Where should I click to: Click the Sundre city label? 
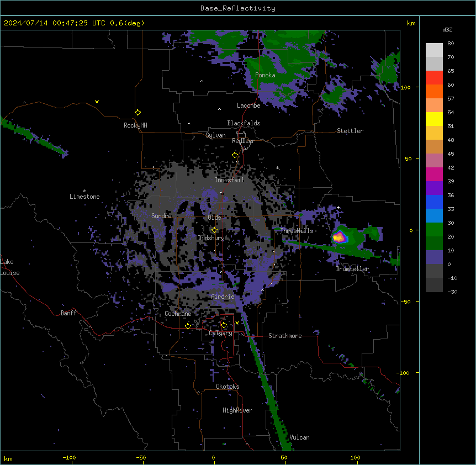coord(161,216)
